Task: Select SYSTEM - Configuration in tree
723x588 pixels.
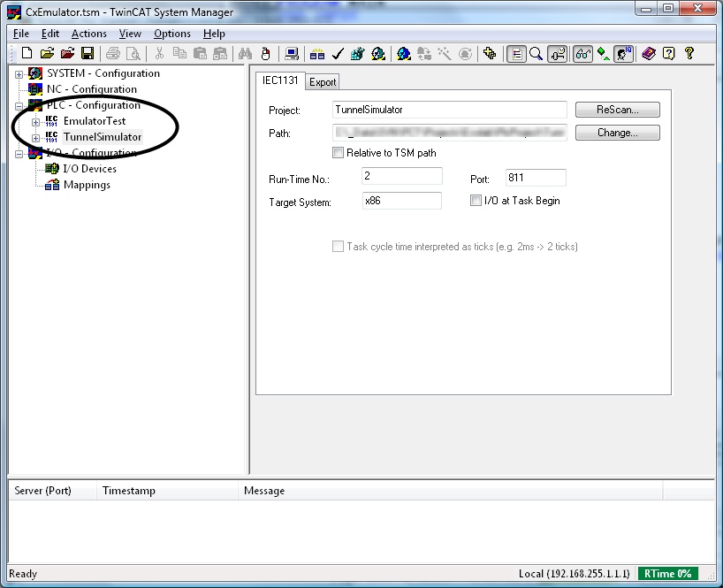Action: (x=103, y=73)
